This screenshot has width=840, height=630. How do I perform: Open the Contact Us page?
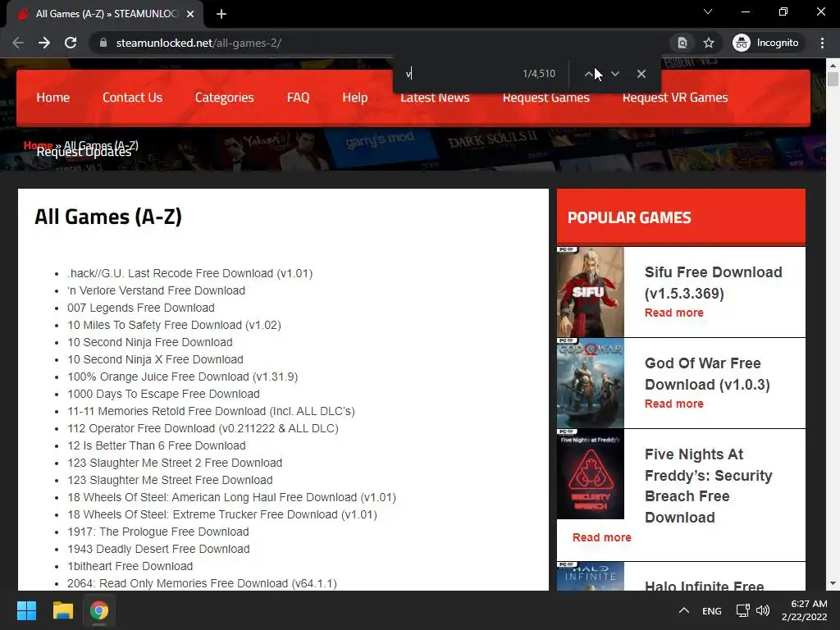[x=132, y=98]
